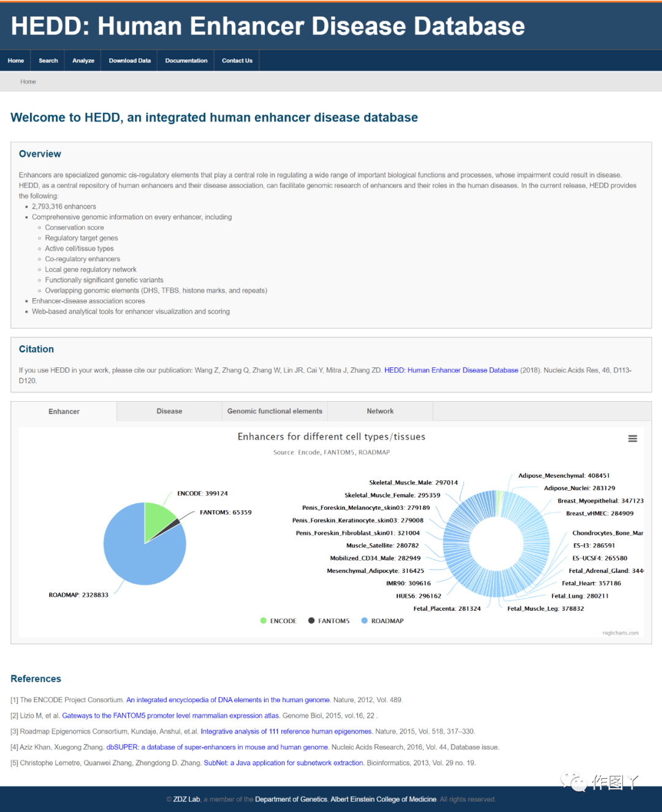Image resolution: width=662 pixels, height=812 pixels.
Task: Click Adipose_Mesenchymal: 408451 donut label
Action: tap(564, 475)
